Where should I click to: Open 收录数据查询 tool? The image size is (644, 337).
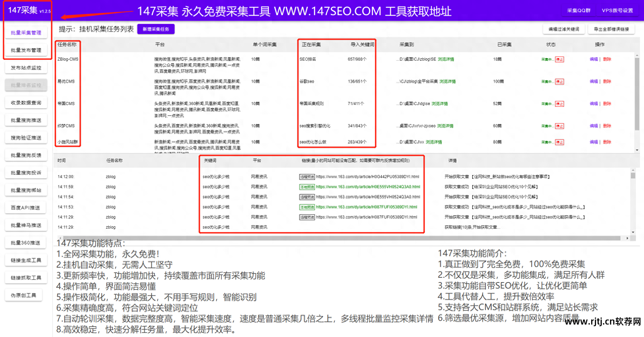(26, 102)
